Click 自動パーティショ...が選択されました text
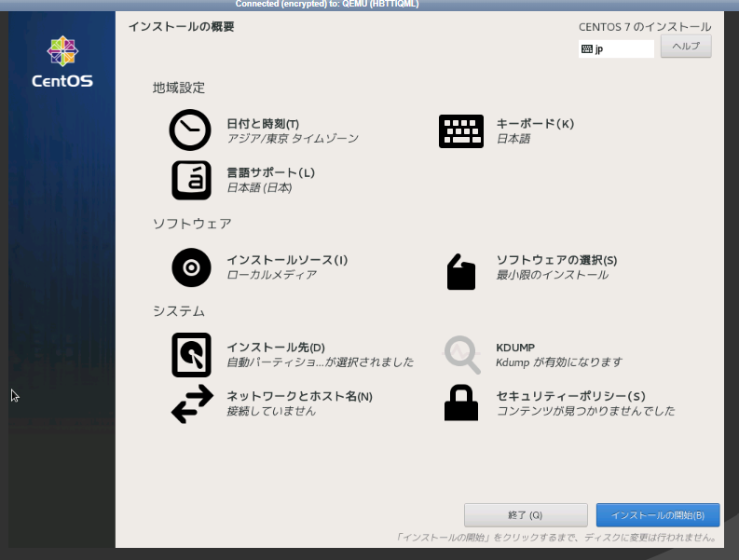 pyautogui.click(x=320, y=362)
